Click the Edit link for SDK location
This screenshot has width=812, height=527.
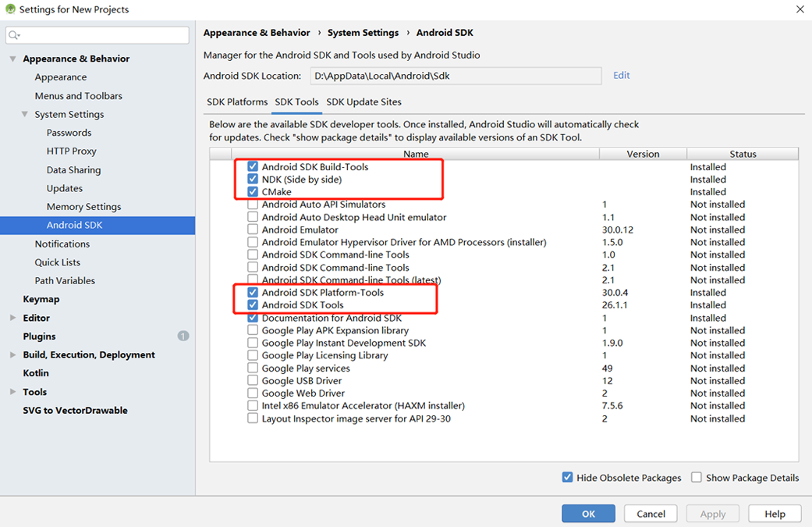pos(621,76)
